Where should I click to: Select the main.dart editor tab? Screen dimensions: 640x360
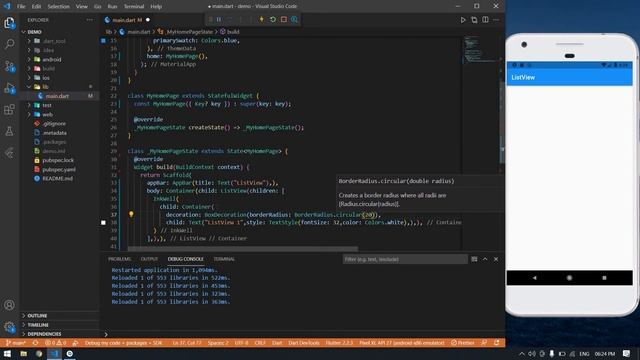coord(127,20)
